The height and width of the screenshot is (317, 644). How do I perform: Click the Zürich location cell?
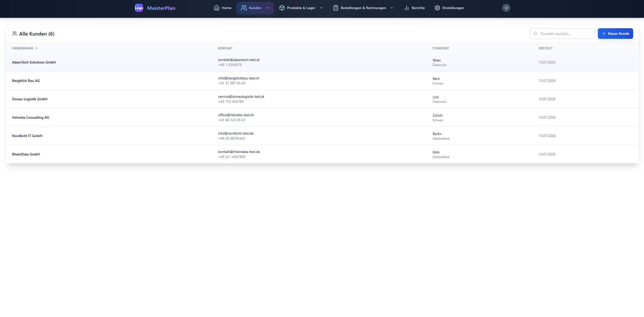[438, 118]
